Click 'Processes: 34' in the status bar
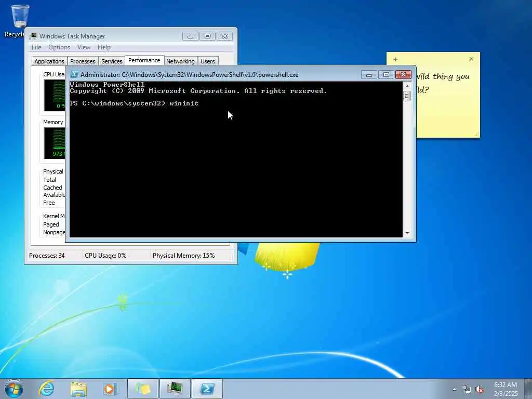The image size is (532, 399). tap(47, 256)
